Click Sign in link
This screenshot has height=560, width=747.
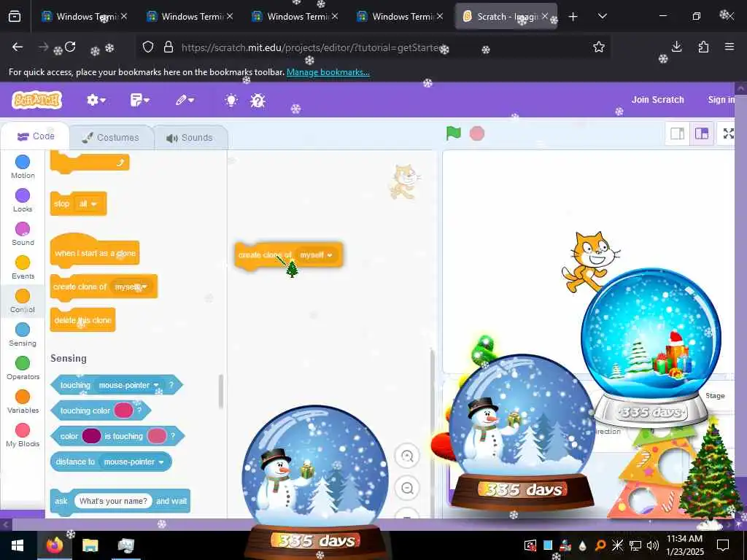(x=721, y=99)
